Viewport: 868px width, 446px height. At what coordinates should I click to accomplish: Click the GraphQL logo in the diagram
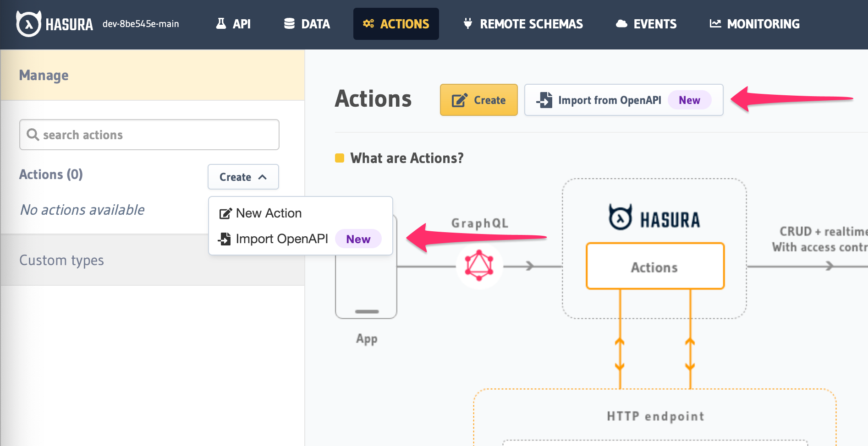[x=479, y=266]
